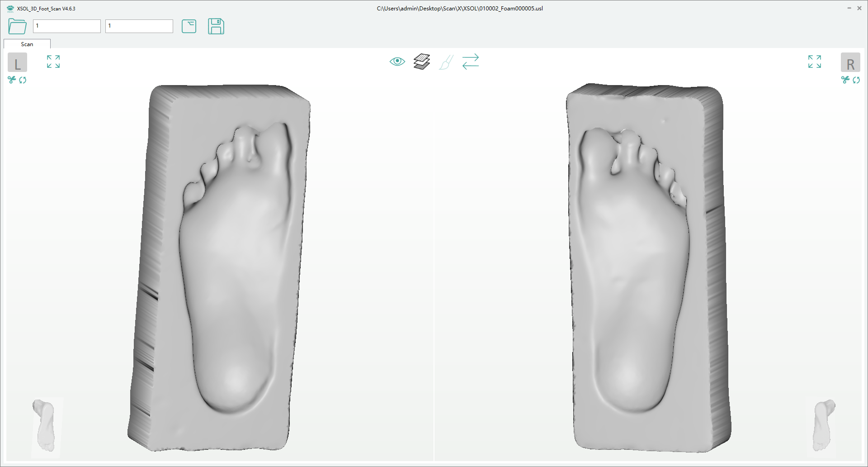Cut the right foot scan with the scissors tool
This screenshot has width=868, height=467.
click(x=844, y=80)
